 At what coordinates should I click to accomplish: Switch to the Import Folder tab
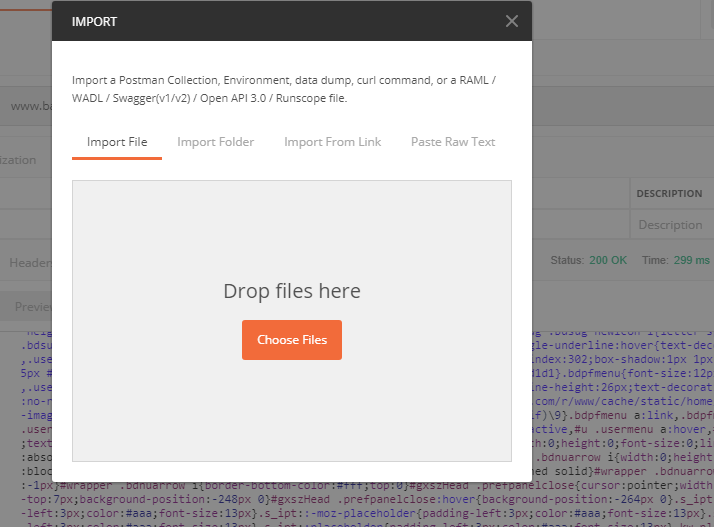(x=215, y=142)
